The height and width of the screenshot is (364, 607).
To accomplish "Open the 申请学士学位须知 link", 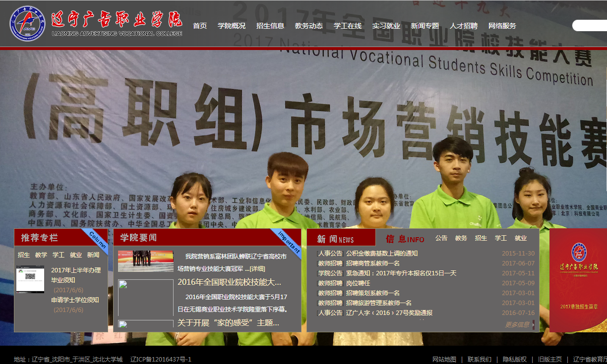I will point(75,300).
